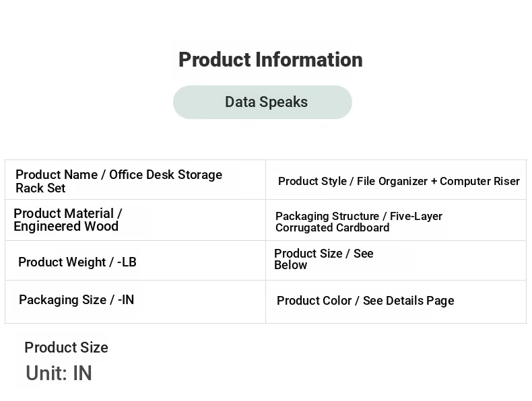Click the Product Color See Details Page cell
532x401 pixels.
coord(396,301)
